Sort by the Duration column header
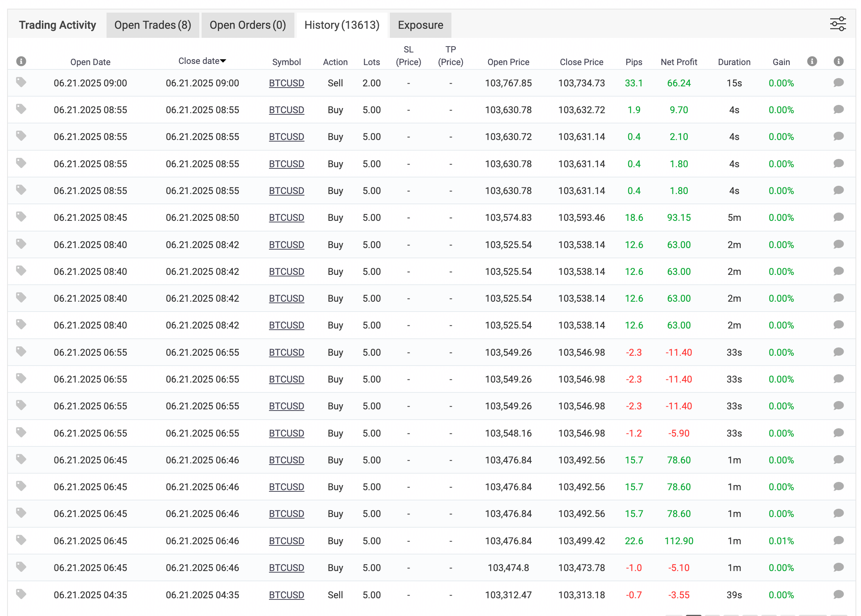Screen dimensions: 861x616 pos(734,62)
